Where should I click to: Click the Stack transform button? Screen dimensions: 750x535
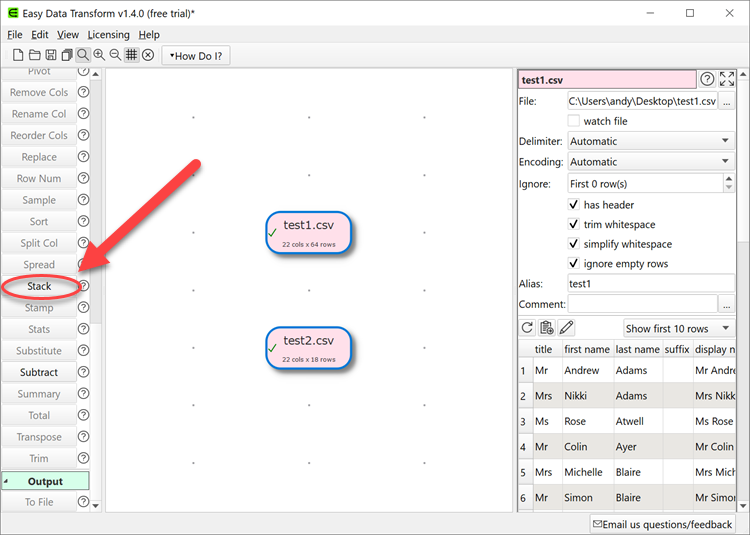point(39,287)
